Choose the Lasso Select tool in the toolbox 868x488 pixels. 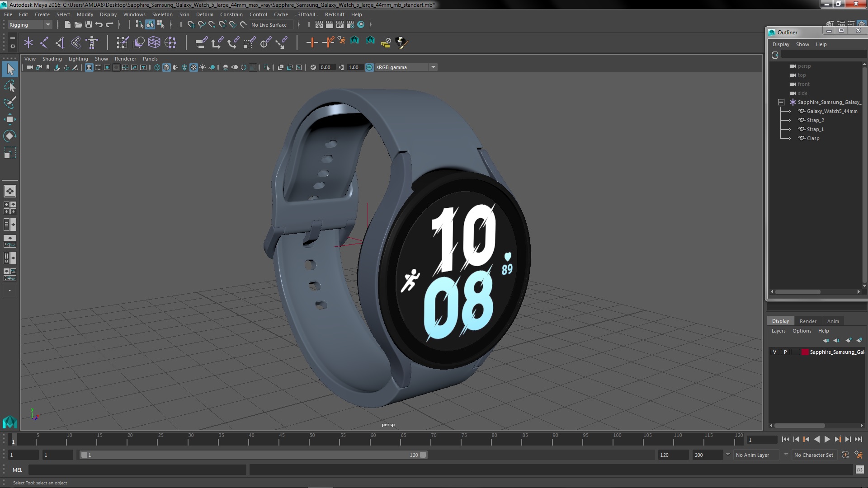point(10,86)
